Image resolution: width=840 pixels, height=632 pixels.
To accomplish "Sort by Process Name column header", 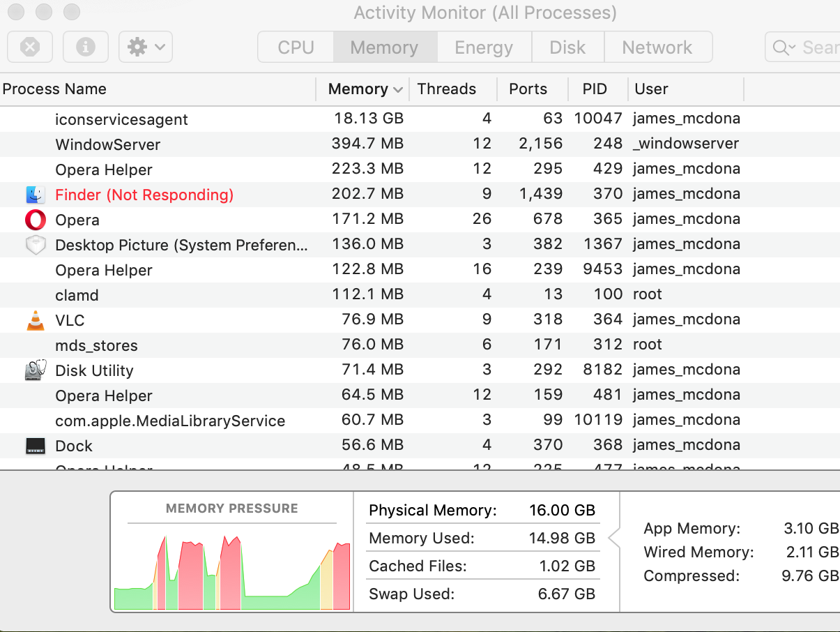I will click(158, 89).
